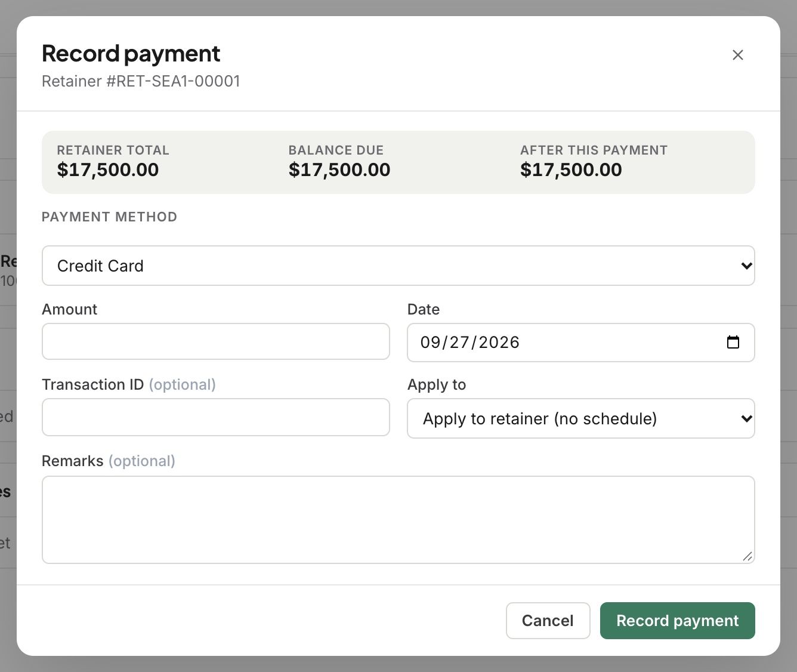Click the Apply to label
The image size is (797, 672).
tap(437, 385)
